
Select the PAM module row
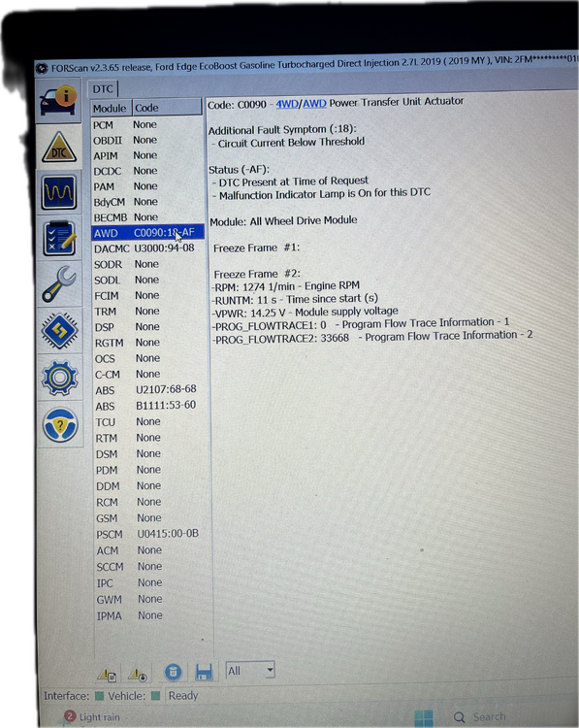(x=147, y=186)
